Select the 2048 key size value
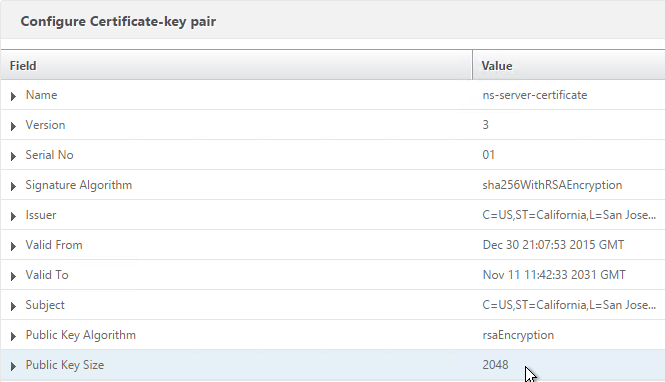Viewport: 665px width, 382px height. [495, 365]
